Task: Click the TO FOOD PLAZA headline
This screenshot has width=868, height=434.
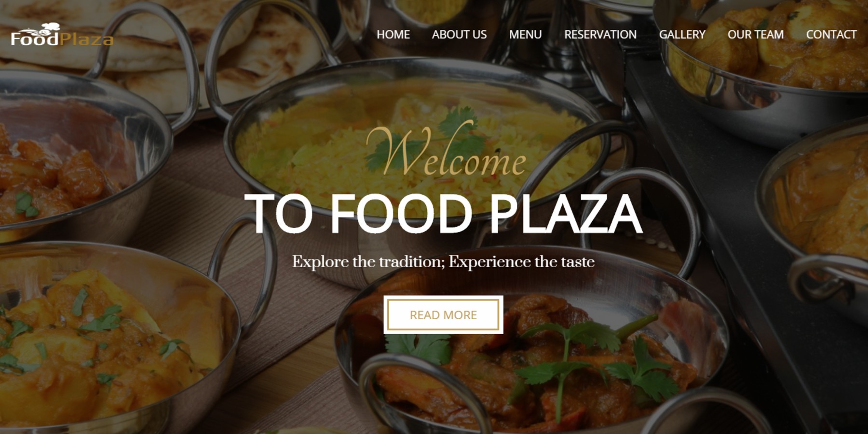Action: pos(443,214)
